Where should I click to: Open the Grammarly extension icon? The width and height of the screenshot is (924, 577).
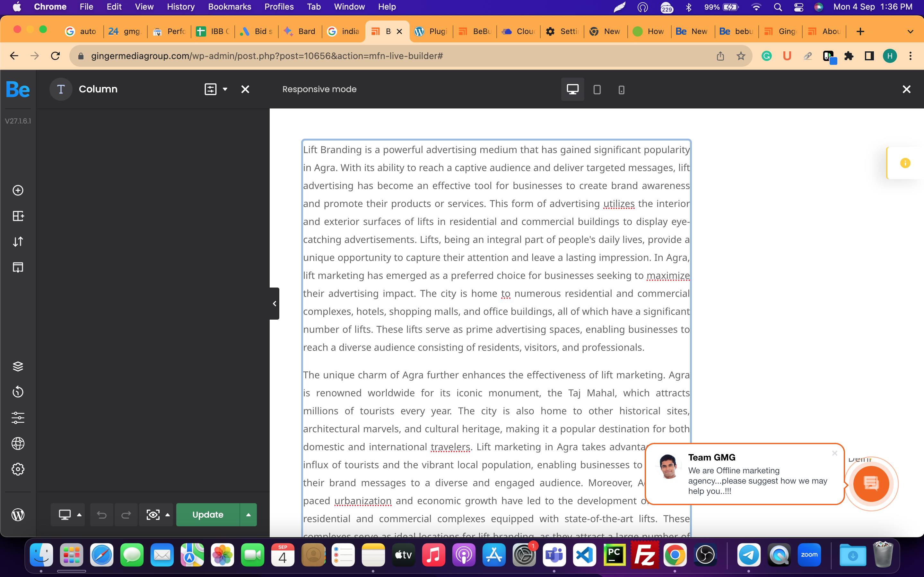767,56
